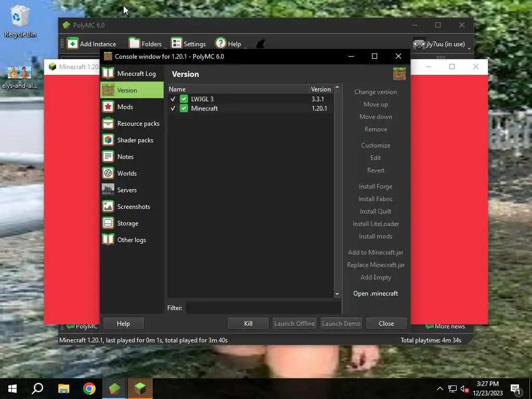Click Remove in version actions
The width and height of the screenshot is (532, 399).
(x=376, y=129)
